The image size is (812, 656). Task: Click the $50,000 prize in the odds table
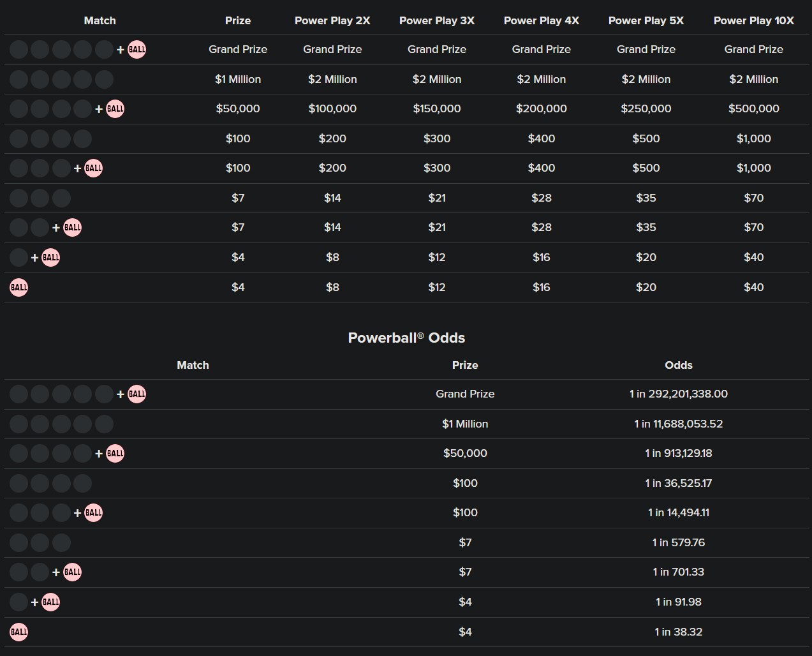pyautogui.click(x=465, y=453)
